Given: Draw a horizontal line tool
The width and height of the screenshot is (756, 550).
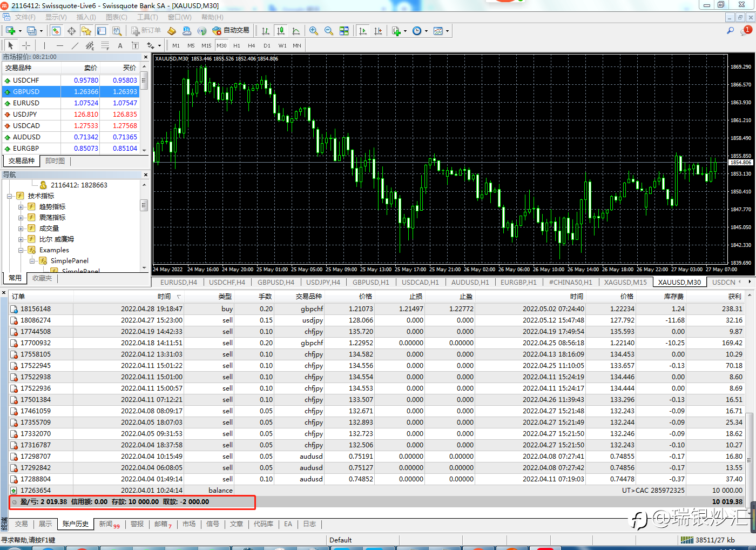Looking at the screenshot, I should [x=60, y=45].
